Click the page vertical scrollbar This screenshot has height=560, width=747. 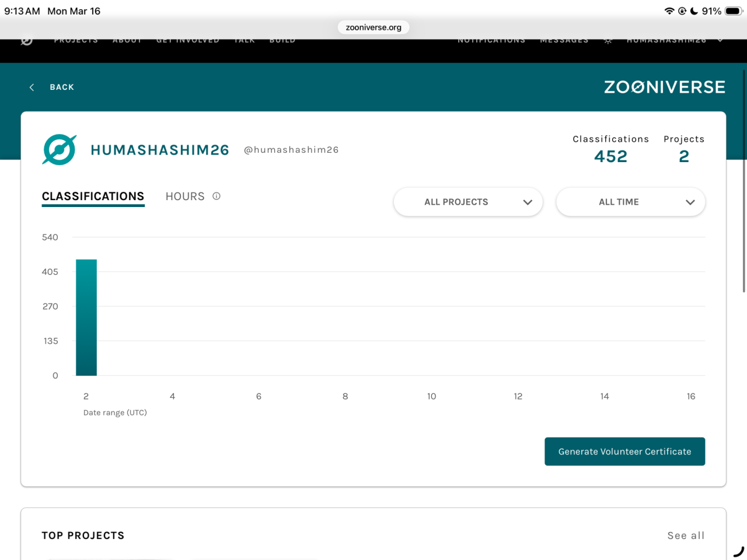click(743, 181)
